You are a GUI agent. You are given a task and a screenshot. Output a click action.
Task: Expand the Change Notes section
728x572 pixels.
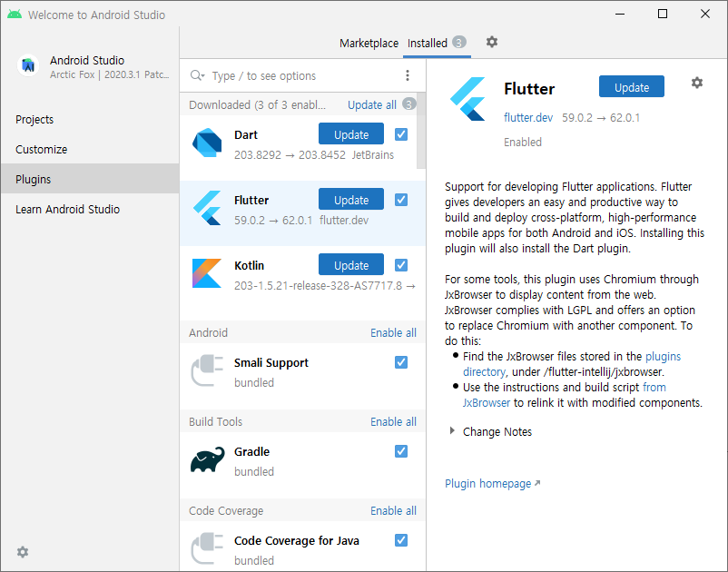point(452,431)
